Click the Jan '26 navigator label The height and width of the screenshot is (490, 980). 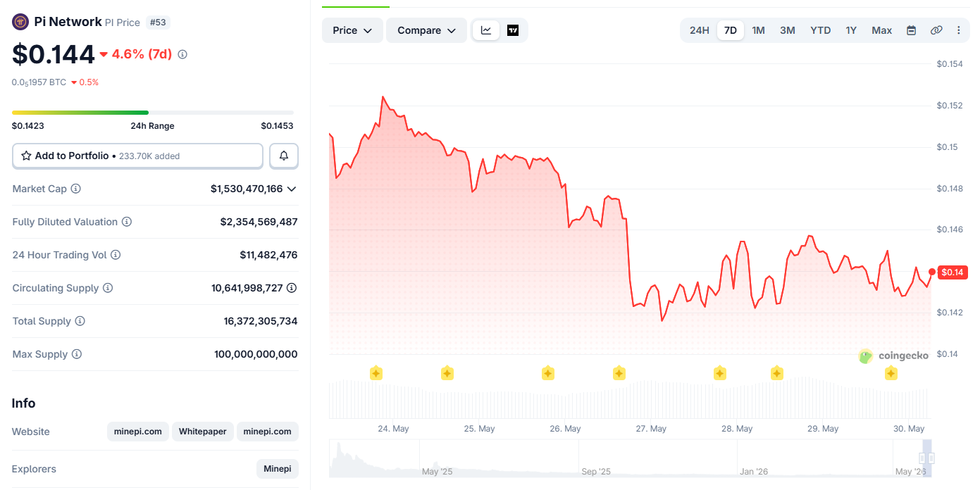click(x=754, y=471)
